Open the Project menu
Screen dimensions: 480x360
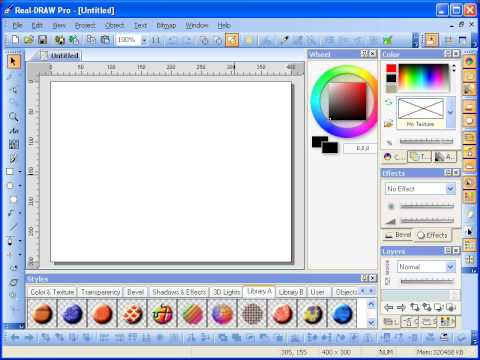[x=85, y=25]
